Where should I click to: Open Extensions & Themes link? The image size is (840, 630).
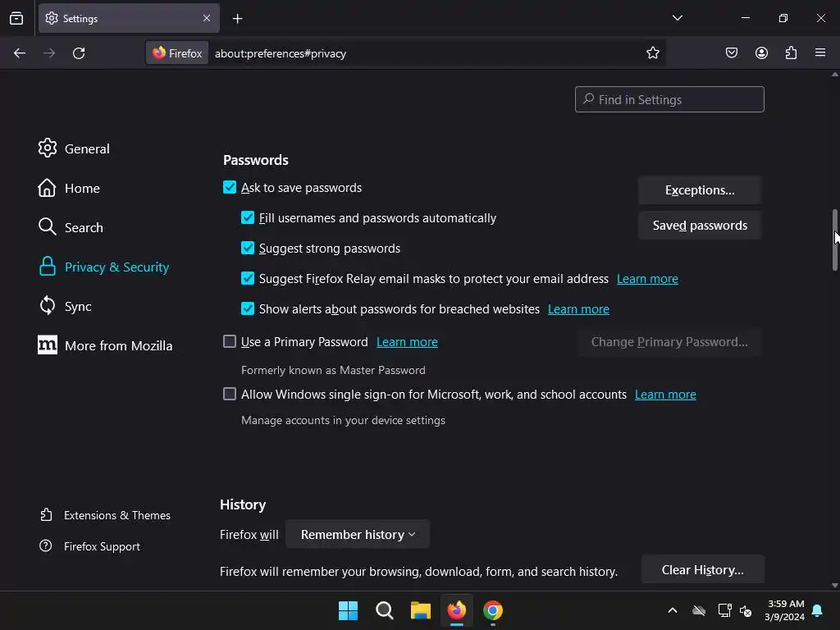tap(106, 515)
